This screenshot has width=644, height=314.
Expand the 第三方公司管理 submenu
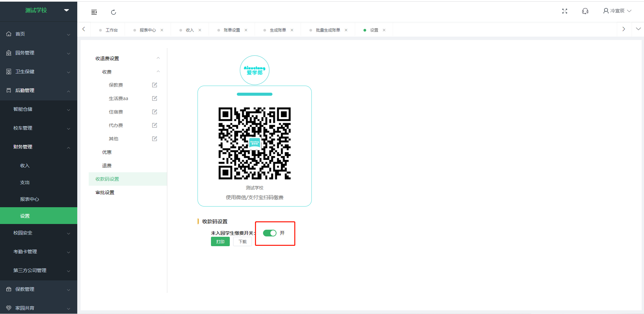pyautogui.click(x=39, y=270)
